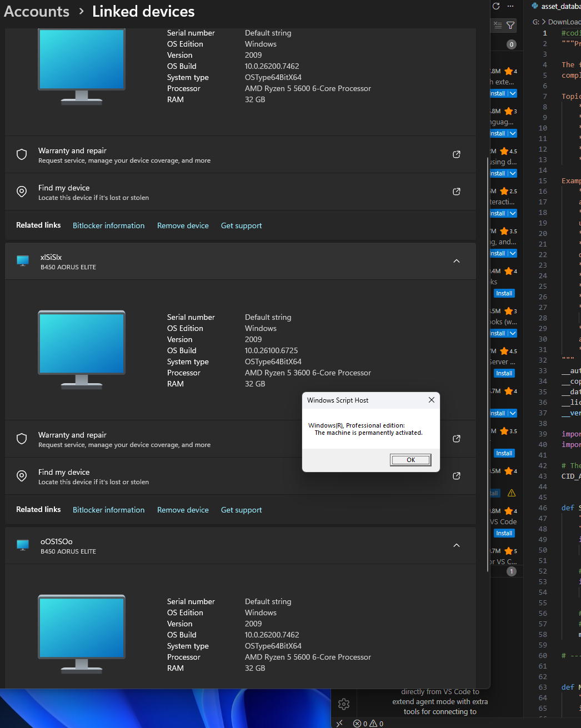Open Install dropdown arrow under 'teracti...' extension

513,213
